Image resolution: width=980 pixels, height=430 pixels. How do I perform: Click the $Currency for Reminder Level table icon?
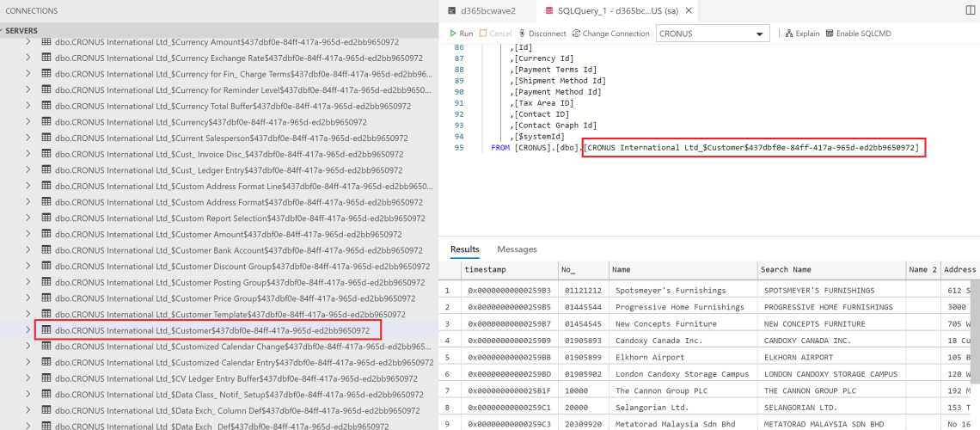coord(46,89)
